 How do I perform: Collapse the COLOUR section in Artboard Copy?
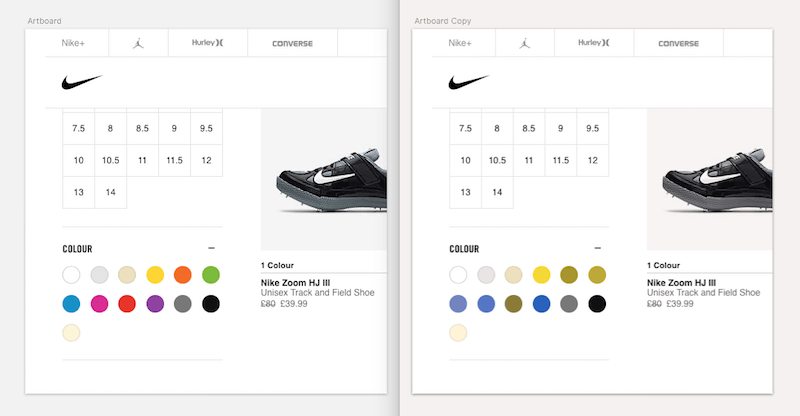pyautogui.click(x=597, y=248)
